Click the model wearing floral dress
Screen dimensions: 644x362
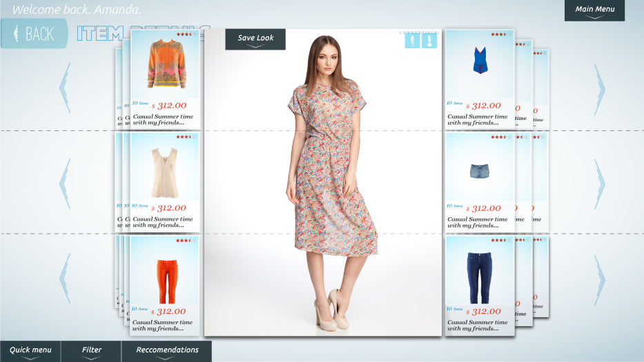tap(331, 183)
